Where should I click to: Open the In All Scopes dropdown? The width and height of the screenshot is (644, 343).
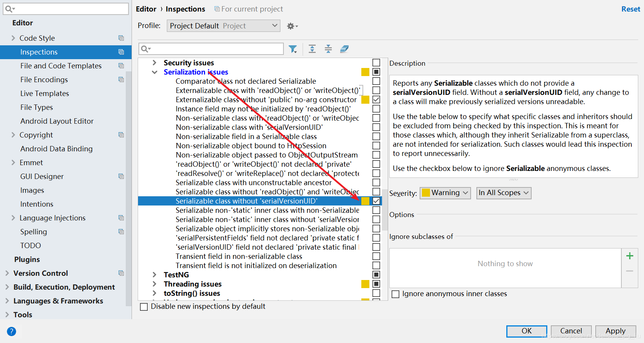504,193
